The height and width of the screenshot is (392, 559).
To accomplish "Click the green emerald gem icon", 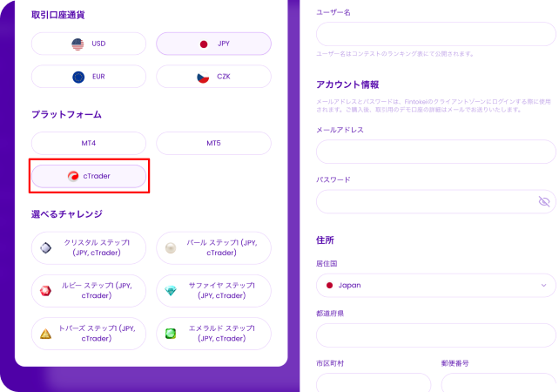I will pyautogui.click(x=171, y=334).
